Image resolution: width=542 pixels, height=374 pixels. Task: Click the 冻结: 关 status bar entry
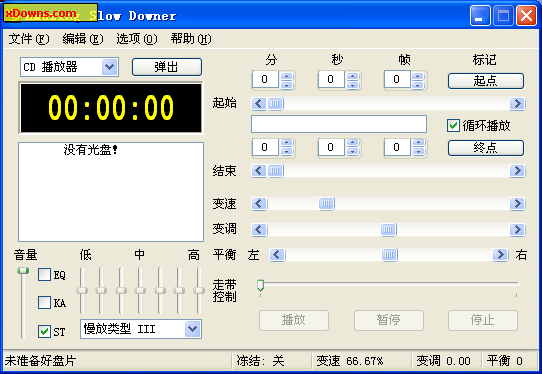(x=260, y=361)
